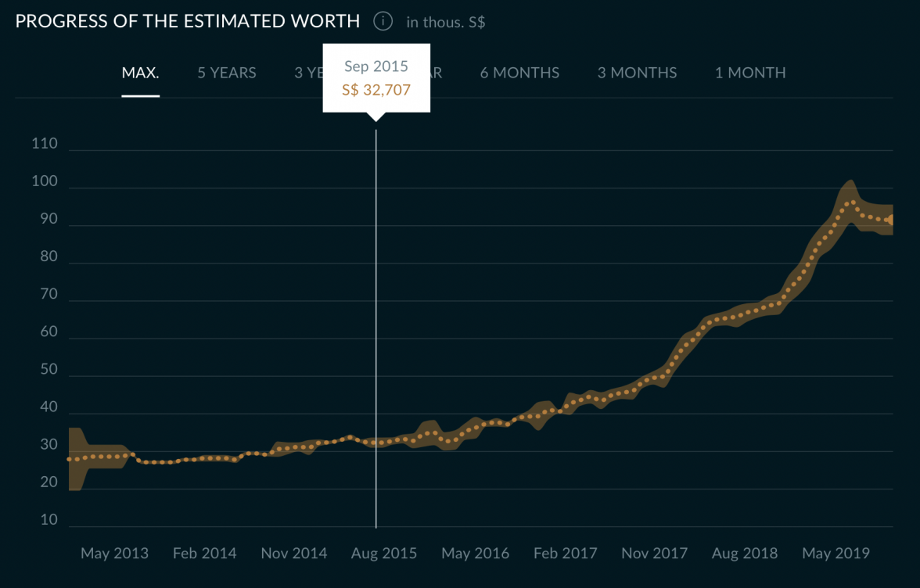Select the May 2019 axis label
920x588 pixels.
(x=836, y=554)
